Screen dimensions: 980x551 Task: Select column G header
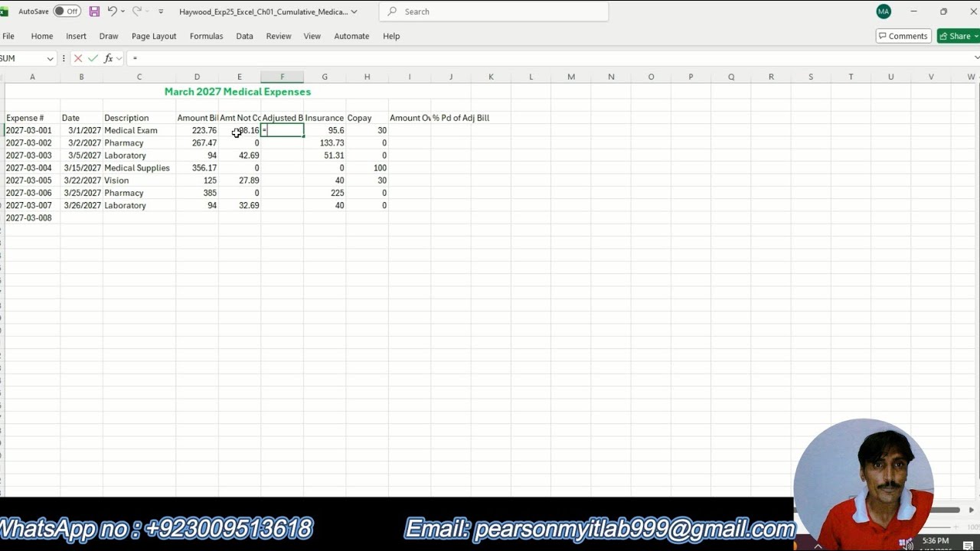click(325, 77)
